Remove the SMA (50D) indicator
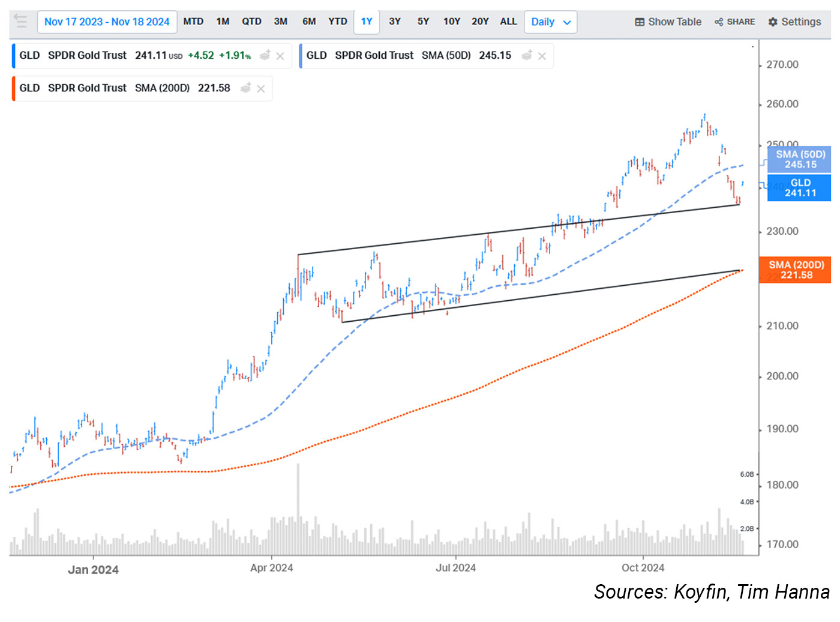Viewport: 840px width, 622px height. [x=542, y=56]
